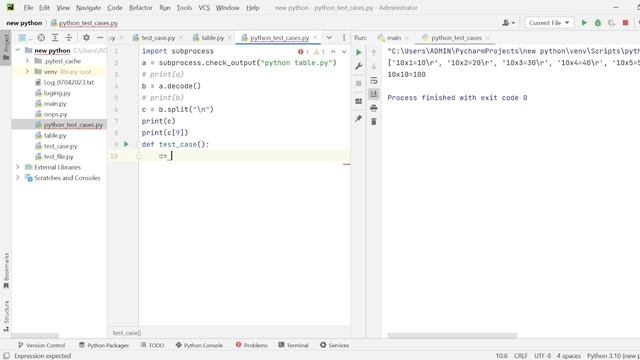The image size is (640, 360).
Task: Click the select opened file target icon
Action: tap(41, 38)
